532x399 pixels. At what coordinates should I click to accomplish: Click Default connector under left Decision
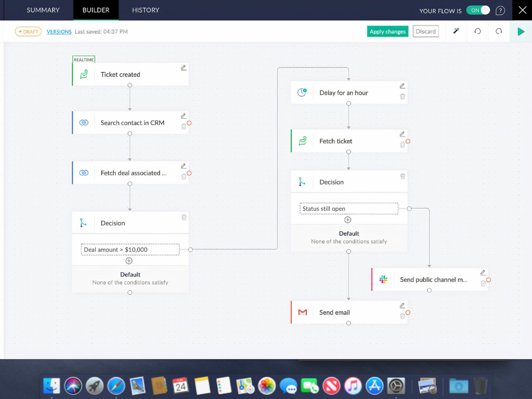(x=130, y=293)
